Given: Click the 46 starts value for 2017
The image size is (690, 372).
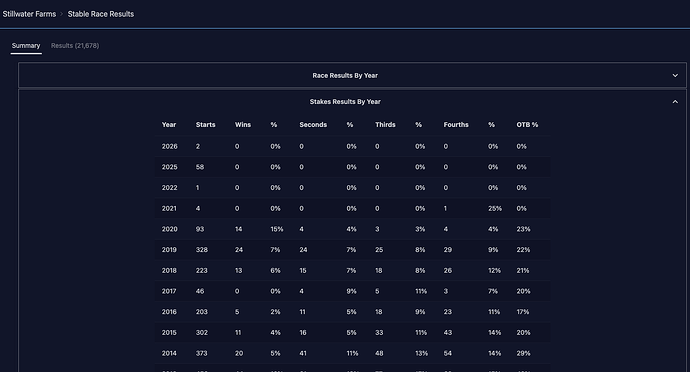Looking at the screenshot, I should (x=200, y=291).
